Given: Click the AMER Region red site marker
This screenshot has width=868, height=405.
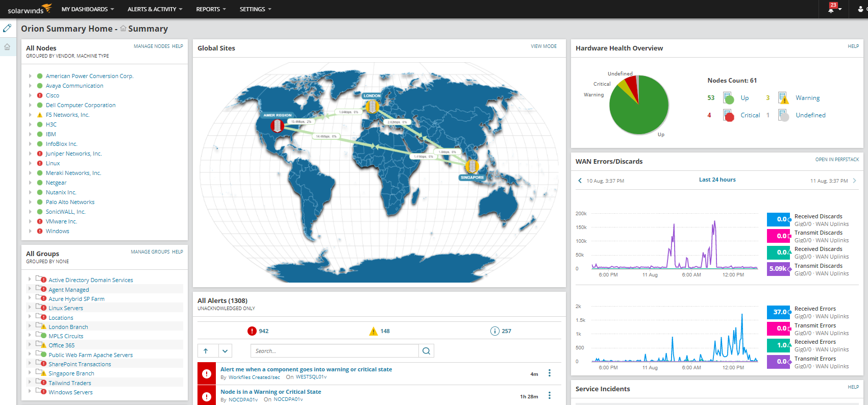Looking at the screenshot, I should point(277,126).
